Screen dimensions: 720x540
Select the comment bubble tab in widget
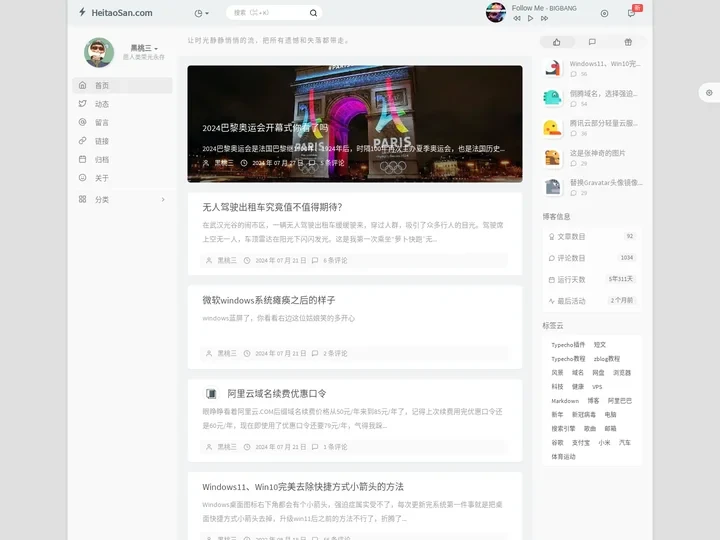point(592,42)
